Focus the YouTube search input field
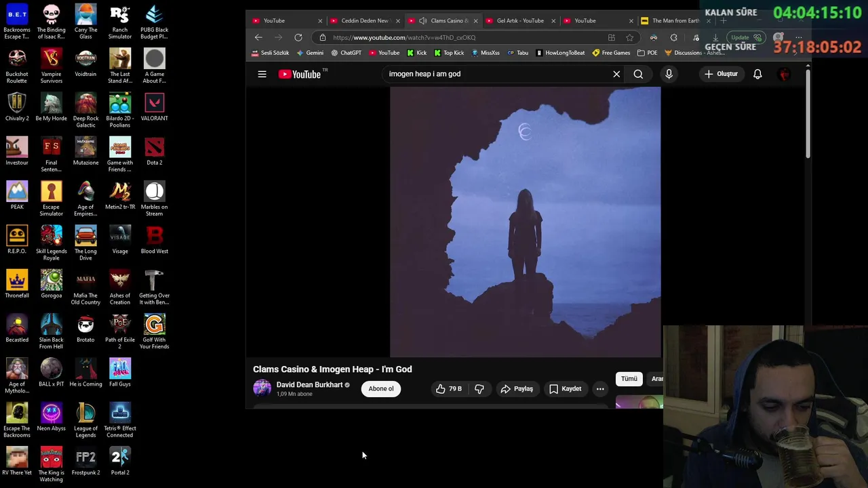 tap(498, 74)
